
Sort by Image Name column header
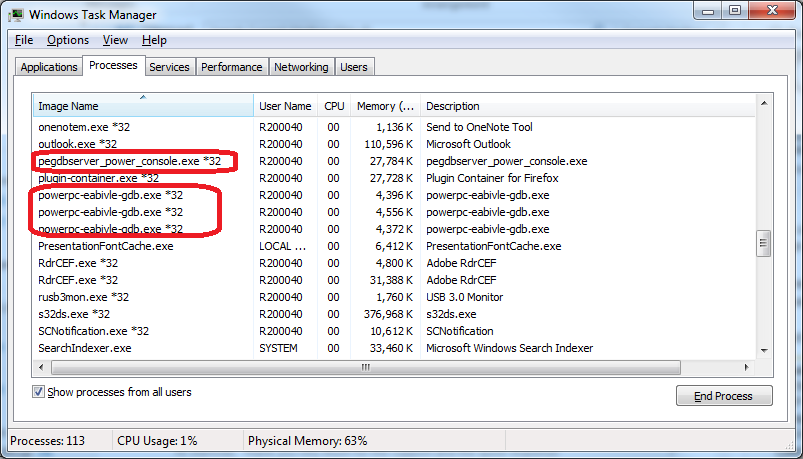point(143,106)
